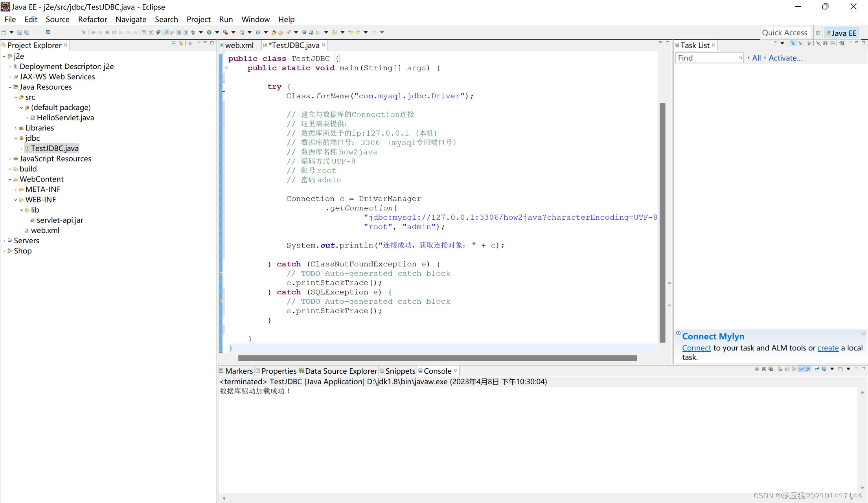Toggle Show Whitespace Characters
The image size is (868, 503).
pyautogui.click(x=186, y=32)
